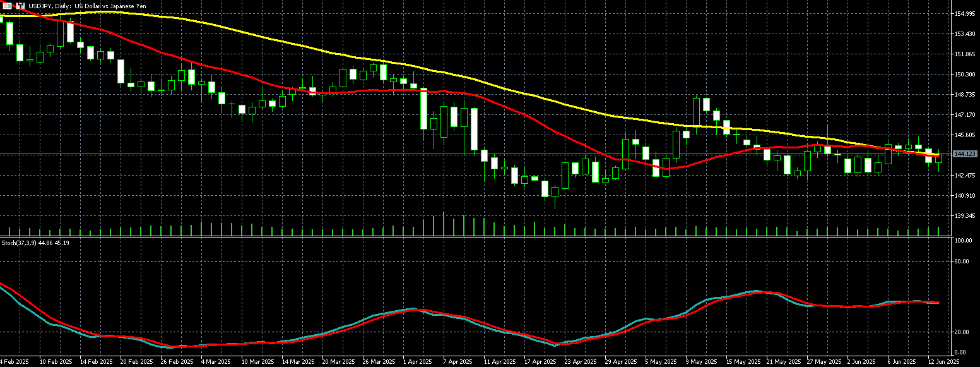
Task: Click the 2 Jun 2025 date label
Action: (x=863, y=363)
